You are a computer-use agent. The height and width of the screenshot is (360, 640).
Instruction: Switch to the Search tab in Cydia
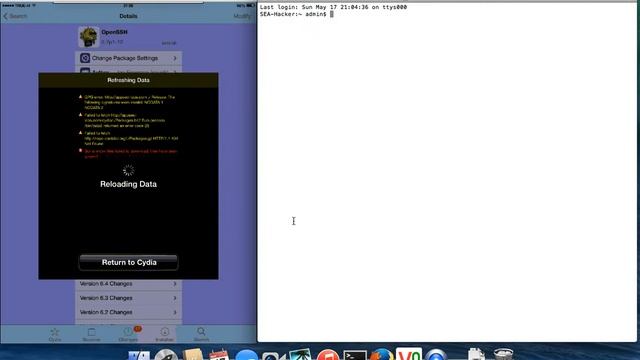(201, 334)
